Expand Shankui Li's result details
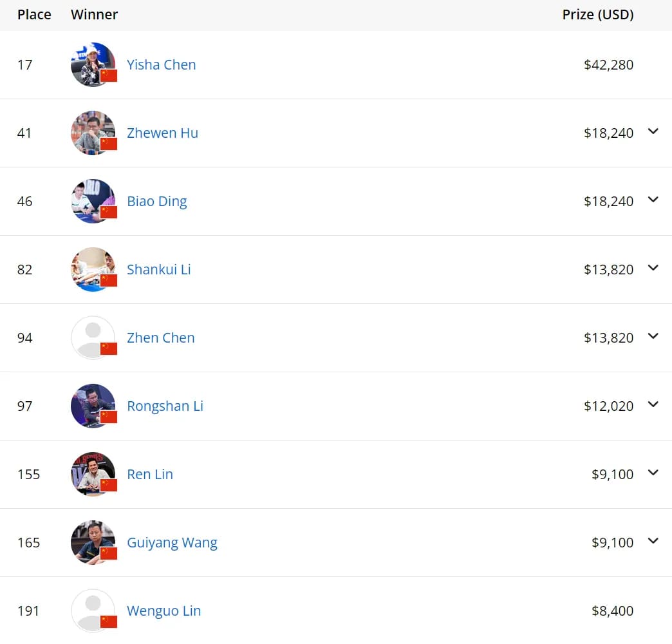This screenshot has height=644, width=672. [653, 268]
